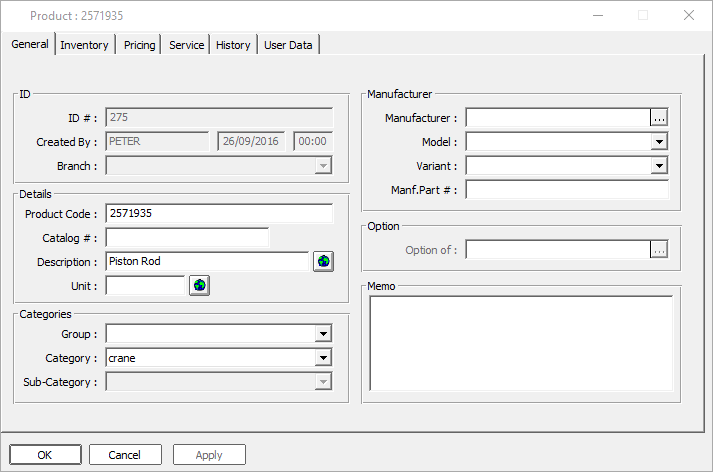Click the Apply button
713x472 pixels.
coord(209,455)
